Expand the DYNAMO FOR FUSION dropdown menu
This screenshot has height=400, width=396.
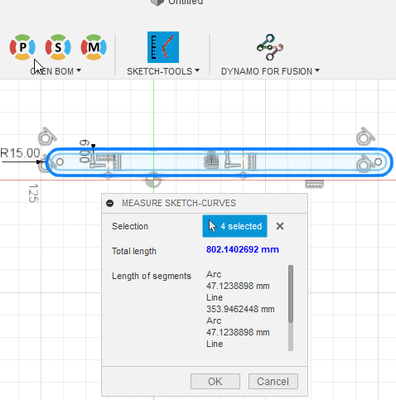270,71
